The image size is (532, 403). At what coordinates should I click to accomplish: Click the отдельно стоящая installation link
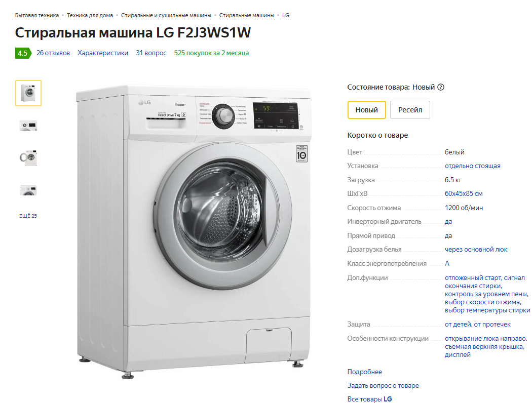(472, 166)
